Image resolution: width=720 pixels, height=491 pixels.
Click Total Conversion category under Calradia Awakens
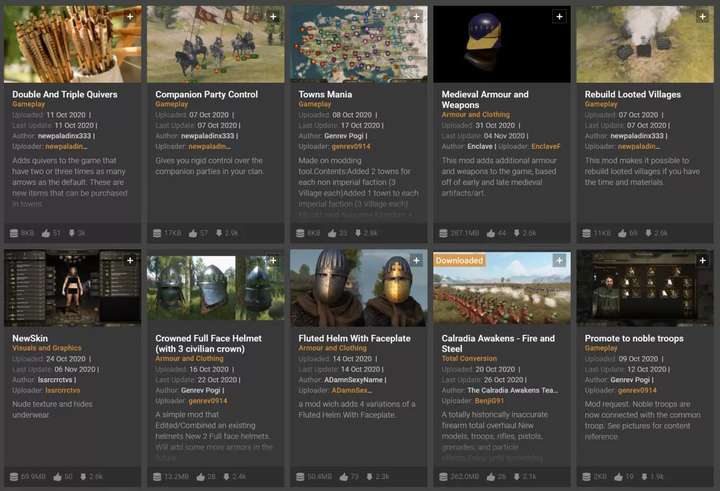(469, 358)
